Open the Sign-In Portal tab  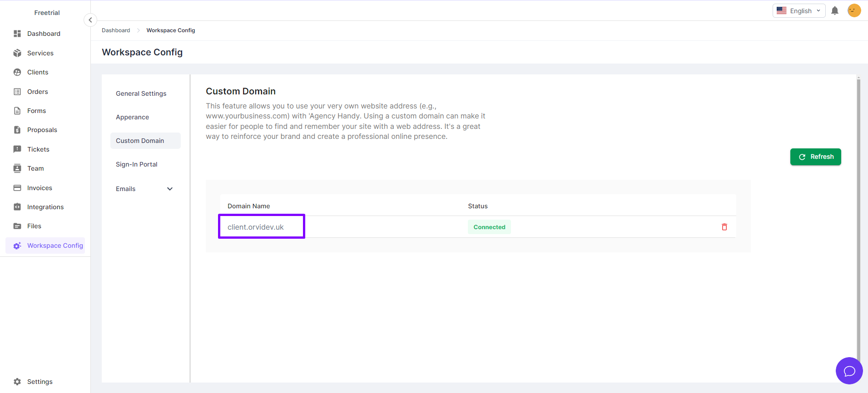[136, 164]
